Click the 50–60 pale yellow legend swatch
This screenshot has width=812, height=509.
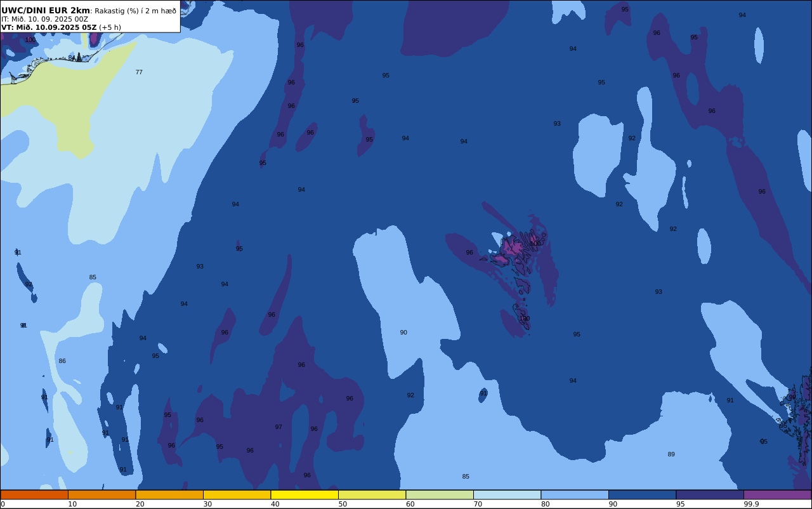point(372,494)
